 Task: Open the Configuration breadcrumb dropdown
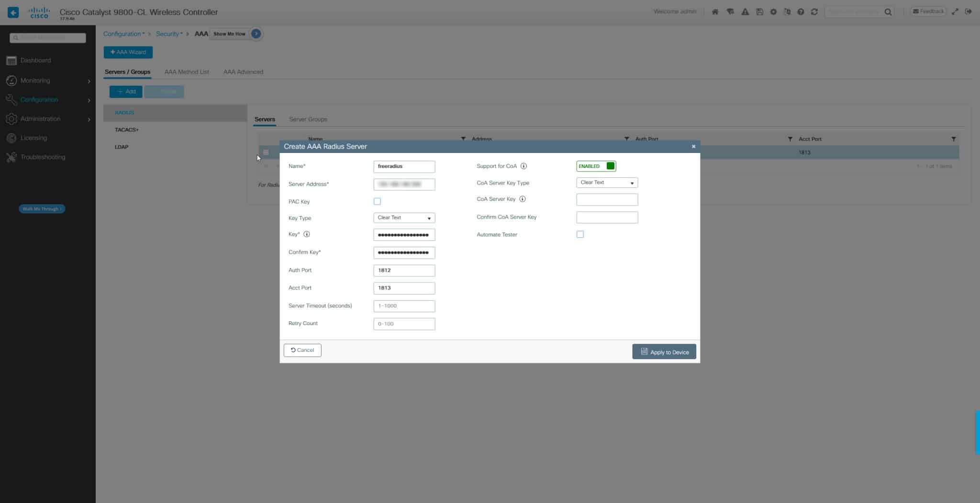coord(124,34)
